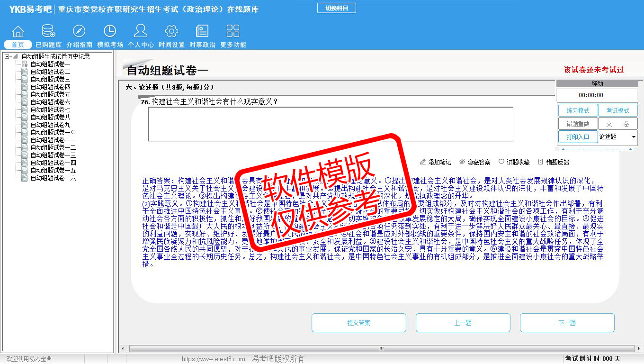The width and height of the screenshot is (644, 364).
Task: Click the horizontal scrollbar's left arrow
Action: [x=123, y=349]
